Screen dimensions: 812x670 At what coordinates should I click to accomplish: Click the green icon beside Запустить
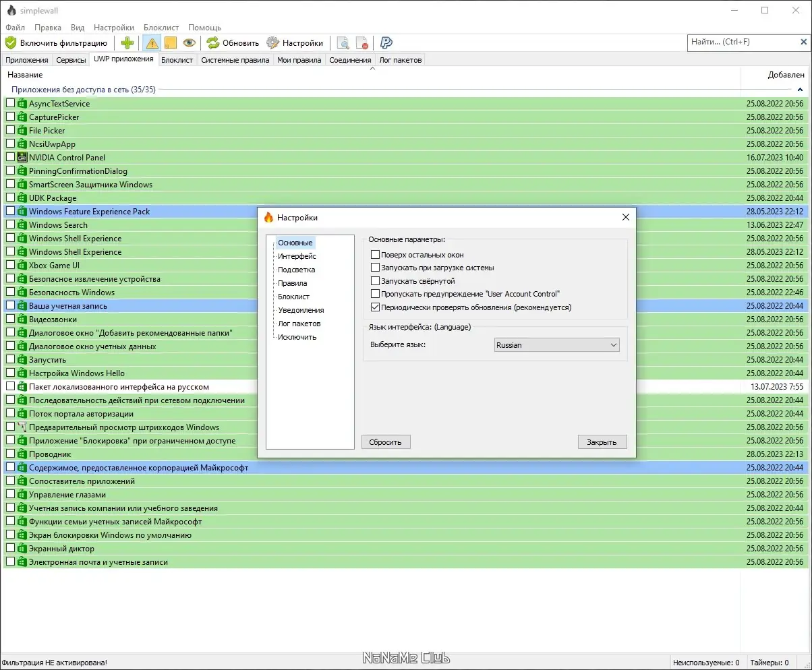click(x=22, y=359)
